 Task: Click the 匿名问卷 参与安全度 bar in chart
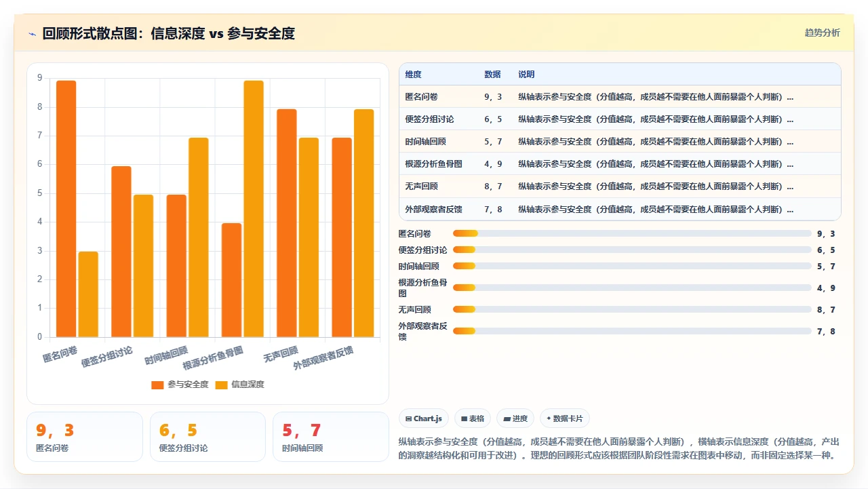point(66,209)
